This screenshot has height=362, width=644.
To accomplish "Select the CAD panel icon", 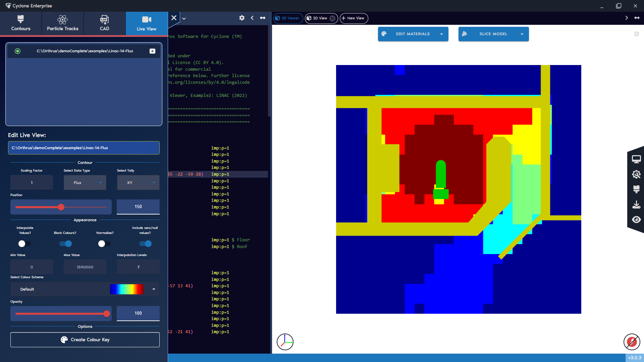I will click(104, 23).
